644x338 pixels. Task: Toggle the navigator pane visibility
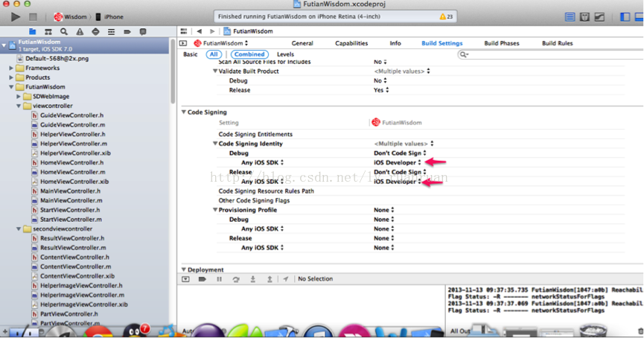pos(625,17)
